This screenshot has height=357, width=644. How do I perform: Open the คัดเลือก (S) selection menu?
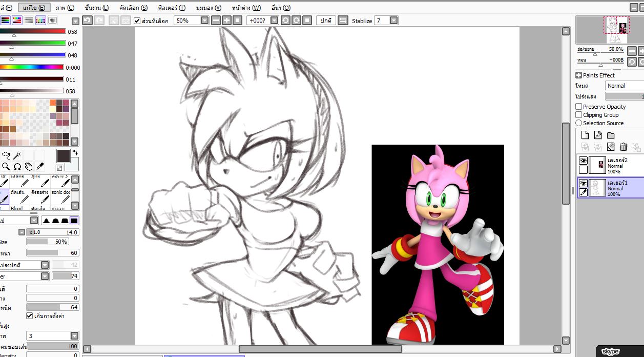point(133,8)
